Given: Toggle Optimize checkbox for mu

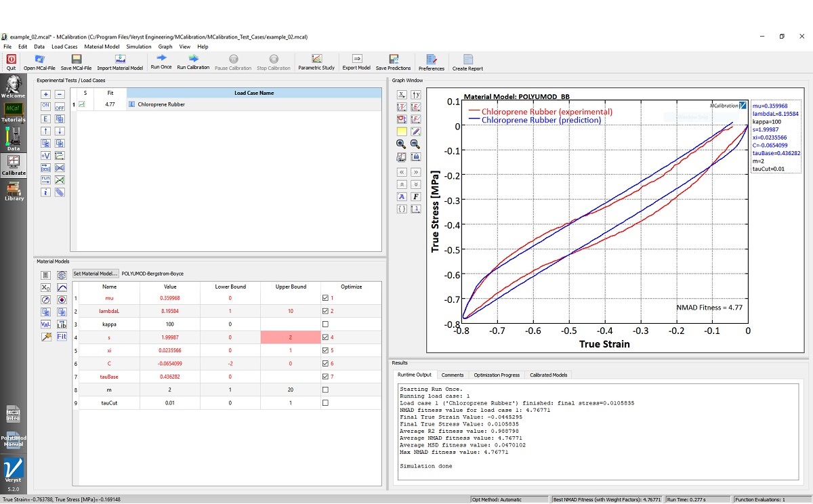Looking at the screenshot, I should (x=326, y=298).
